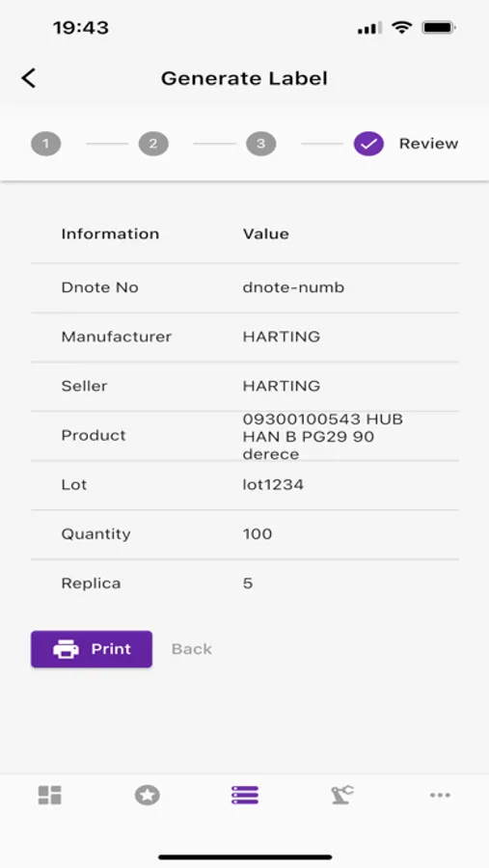Tap the Manufacturer HARTING value
This screenshot has width=489, height=868.
click(x=282, y=337)
